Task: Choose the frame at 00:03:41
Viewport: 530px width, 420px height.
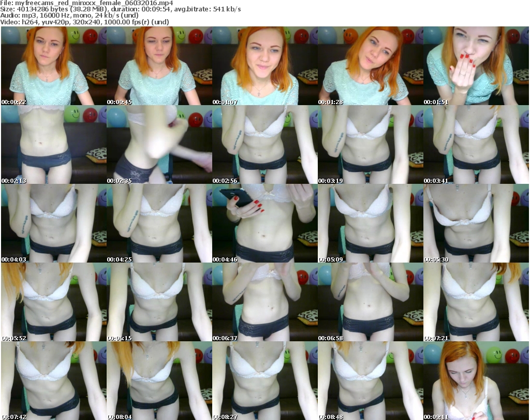Action: click(476, 144)
